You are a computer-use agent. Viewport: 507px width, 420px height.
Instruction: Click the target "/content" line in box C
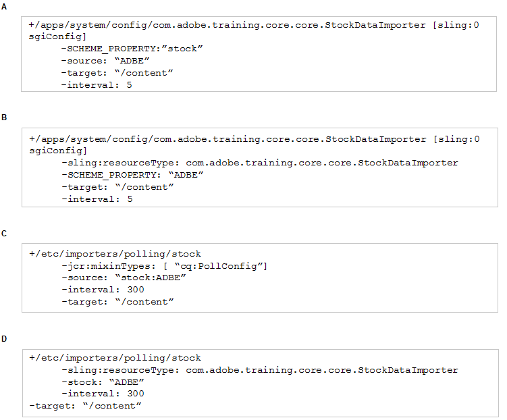pyautogui.click(x=117, y=302)
